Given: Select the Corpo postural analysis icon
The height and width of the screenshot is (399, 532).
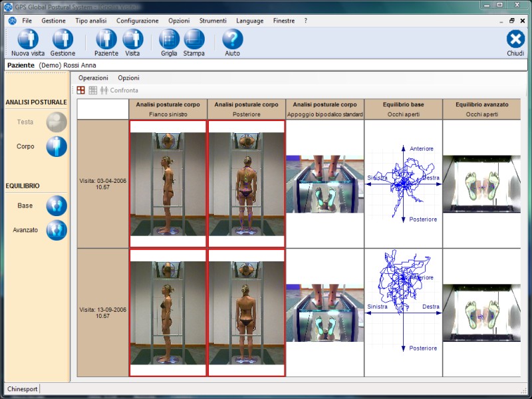Looking at the screenshot, I should pyautogui.click(x=57, y=146).
